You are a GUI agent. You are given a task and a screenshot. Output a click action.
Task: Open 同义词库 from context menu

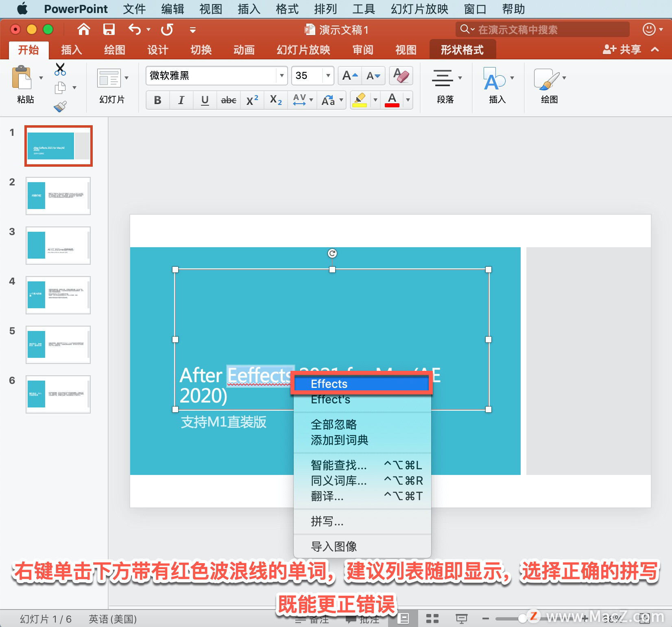pyautogui.click(x=362, y=481)
